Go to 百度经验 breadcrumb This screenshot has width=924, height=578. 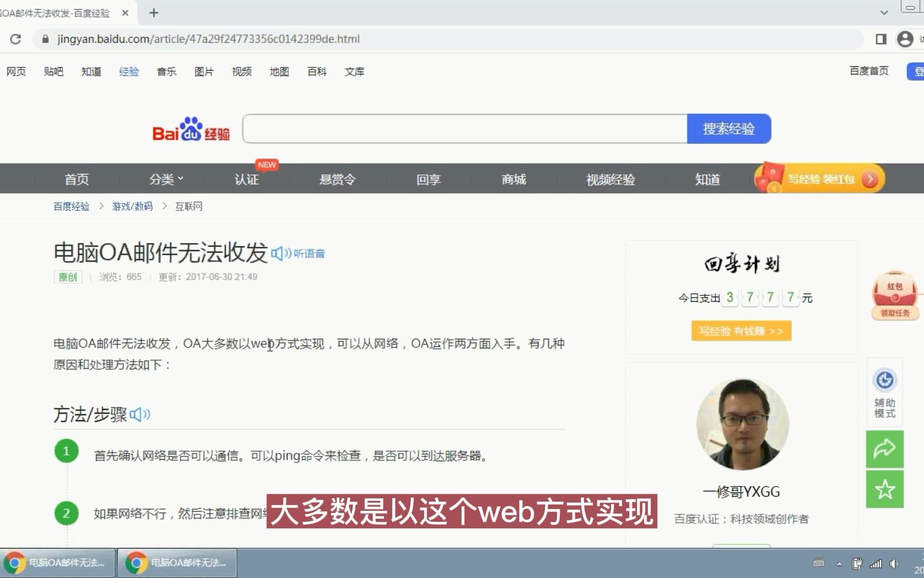[71, 207]
